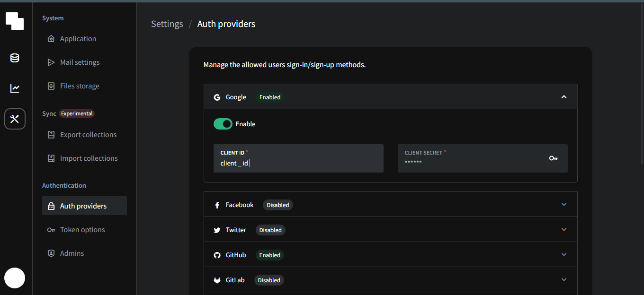
Task: Click the Export collections upload icon
Action: [x=51, y=135]
